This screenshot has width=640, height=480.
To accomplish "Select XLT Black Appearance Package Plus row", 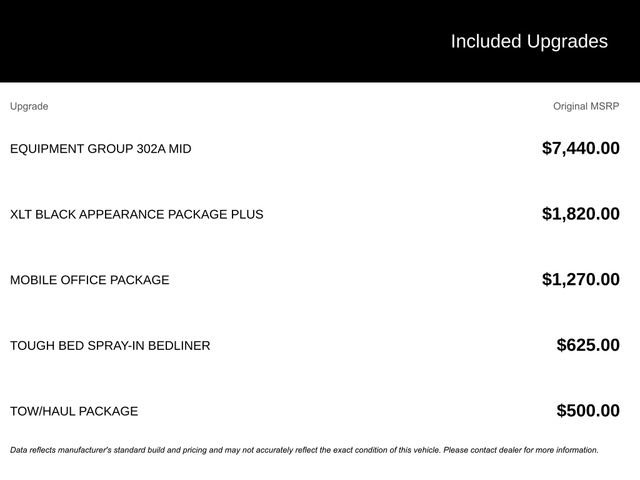I will coord(136,214).
